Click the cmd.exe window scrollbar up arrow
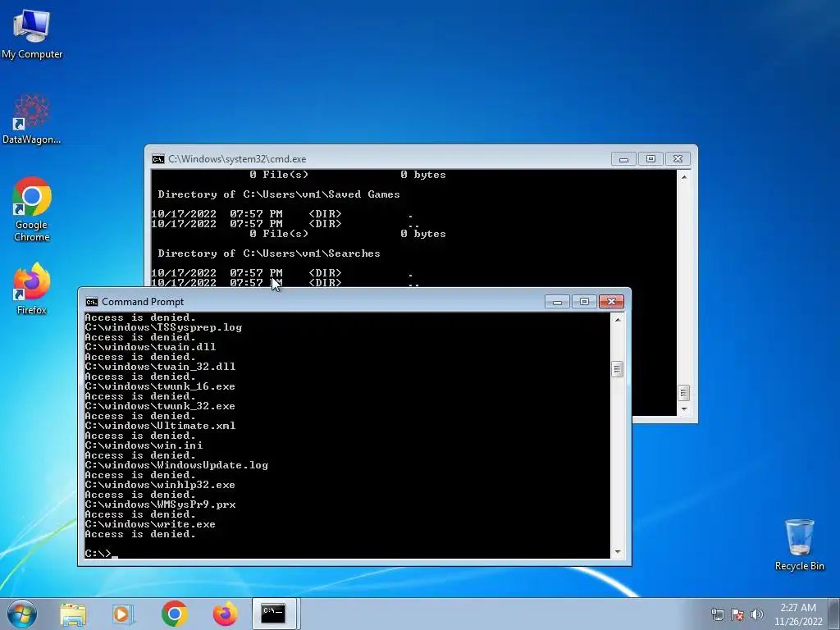This screenshot has width=840, height=630. [683, 176]
